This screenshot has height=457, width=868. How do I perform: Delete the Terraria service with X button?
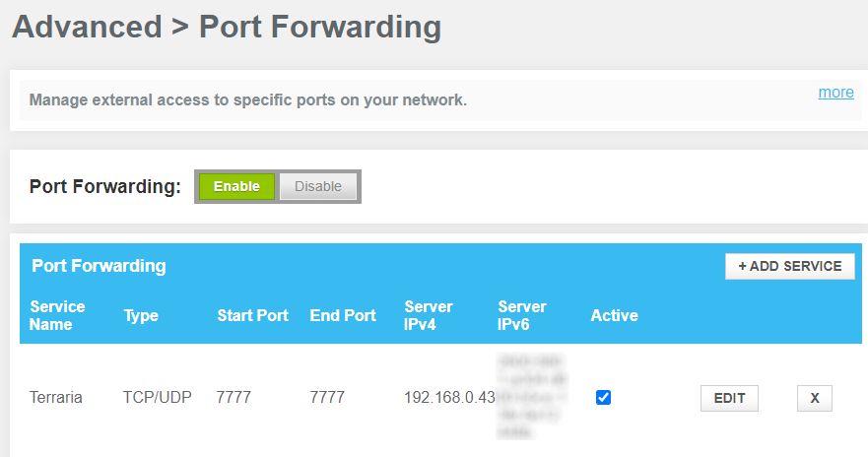click(x=814, y=398)
